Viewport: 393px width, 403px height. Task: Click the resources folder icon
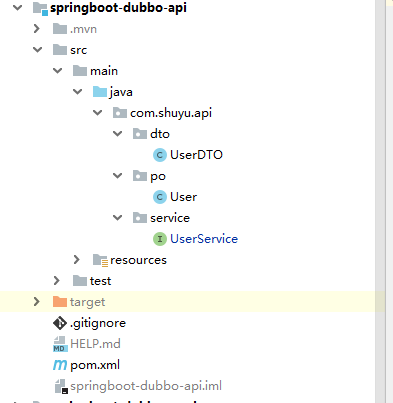pyautogui.click(x=100, y=260)
